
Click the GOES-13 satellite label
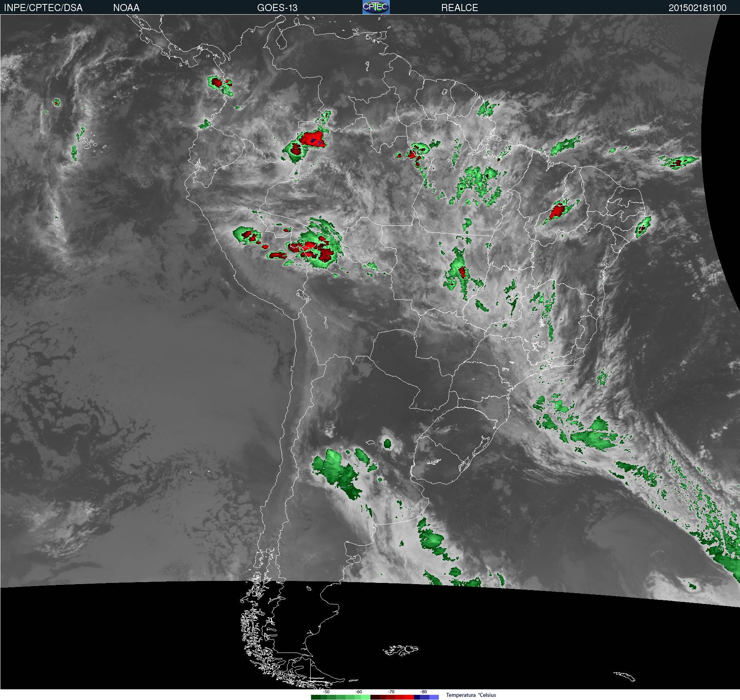(x=277, y=8)
